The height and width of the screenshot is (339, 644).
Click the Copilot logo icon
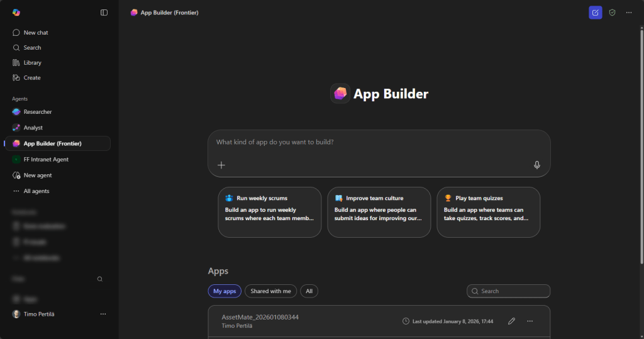point(16,13)
